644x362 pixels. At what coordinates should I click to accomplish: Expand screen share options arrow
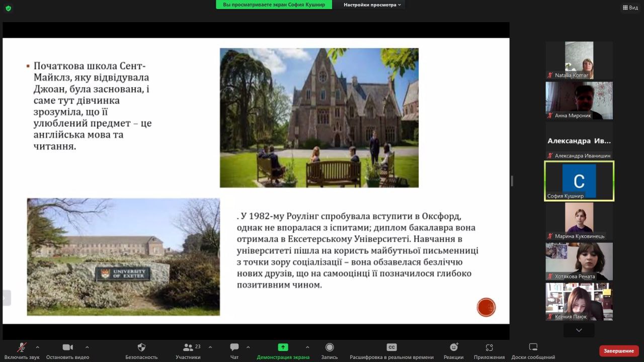click(x=307, y=347)
